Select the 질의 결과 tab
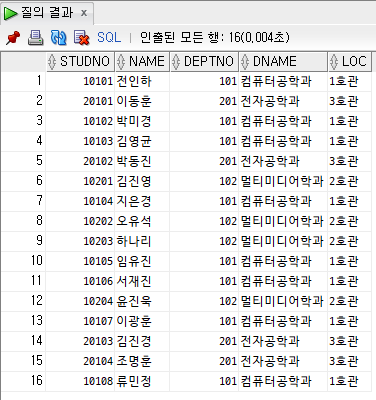 pyautogui.click(x=47, y=13)
